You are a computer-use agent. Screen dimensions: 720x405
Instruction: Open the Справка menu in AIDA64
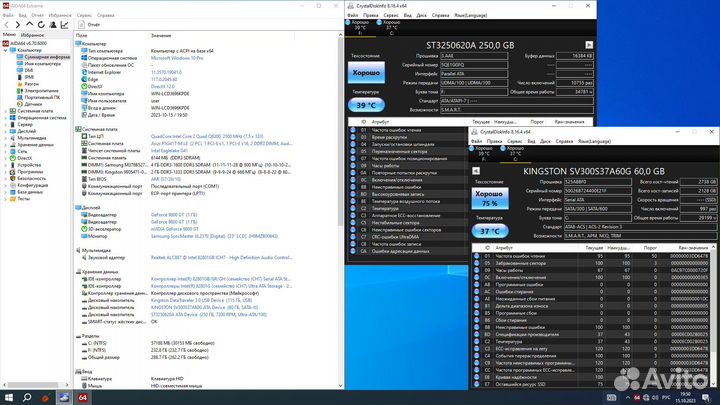[x=106, y=15]
